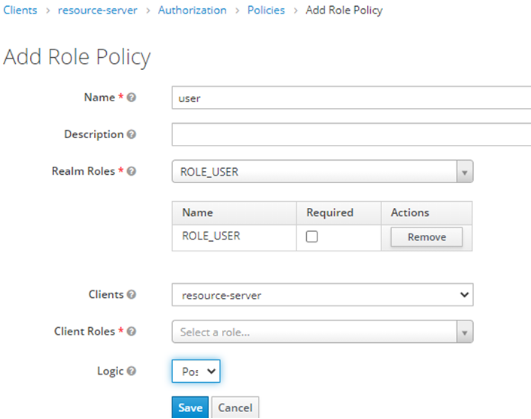Viewport: 531px width, 419px height.
Task: Click the Description help question-mark icon
Action: 131,134
